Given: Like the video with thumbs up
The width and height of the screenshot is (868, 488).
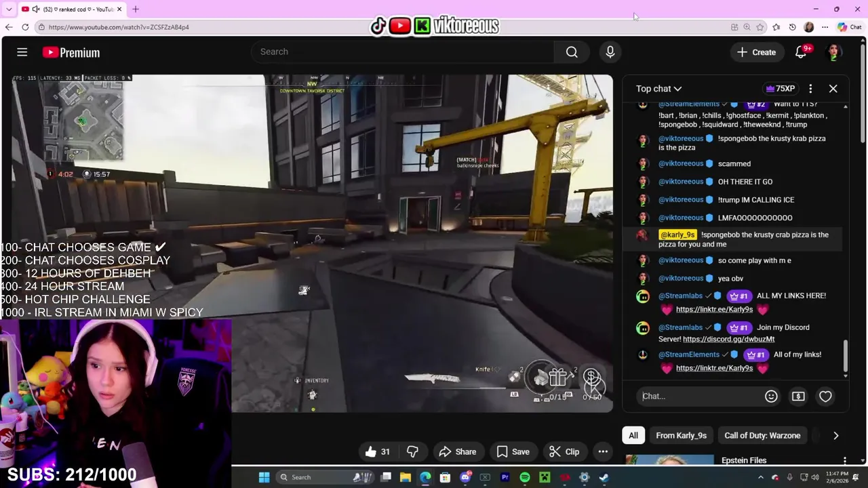Looking at the screenshot, I should pos(377,452).
